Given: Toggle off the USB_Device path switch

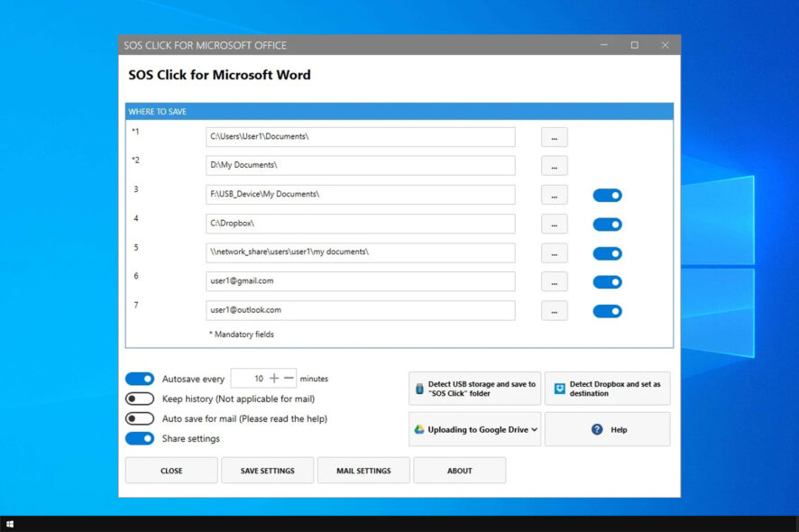Looking at the screenshot, I should click(608, 195).
